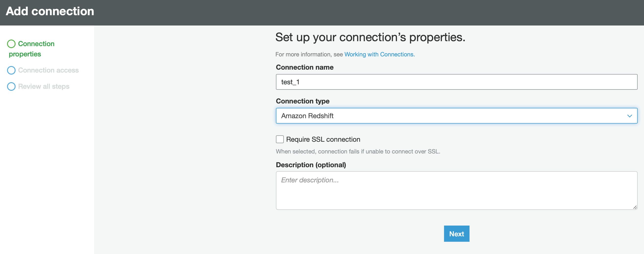Image resolution: width=644 pixels, height=254 pixels.
Task: Click the Connection access step circle
Action: point(11,70)
